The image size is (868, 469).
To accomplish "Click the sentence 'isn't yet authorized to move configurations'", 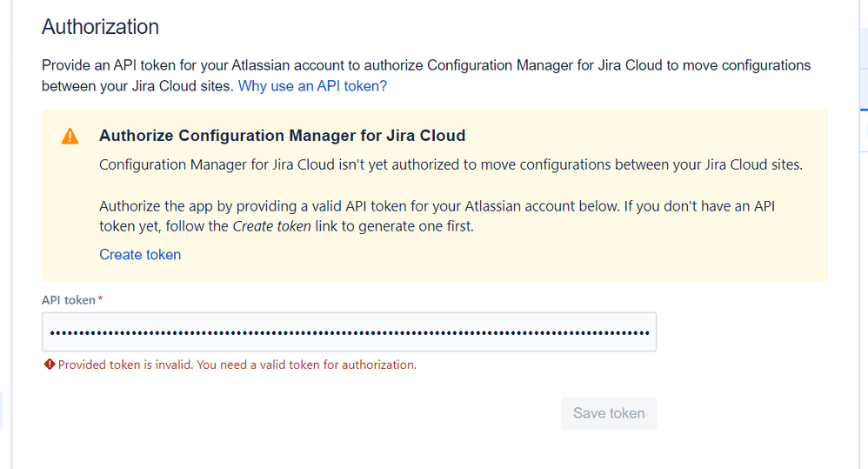I will coord(451,164).
